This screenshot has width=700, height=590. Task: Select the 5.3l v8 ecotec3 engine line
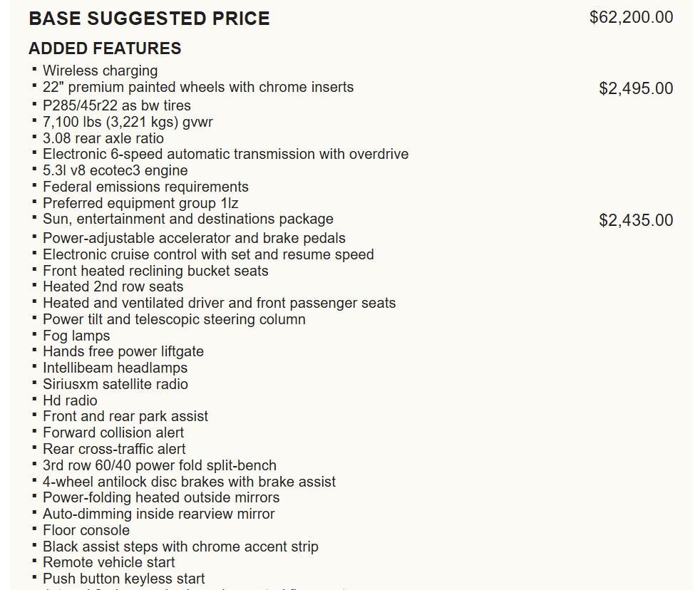click(x=115, y=170)
